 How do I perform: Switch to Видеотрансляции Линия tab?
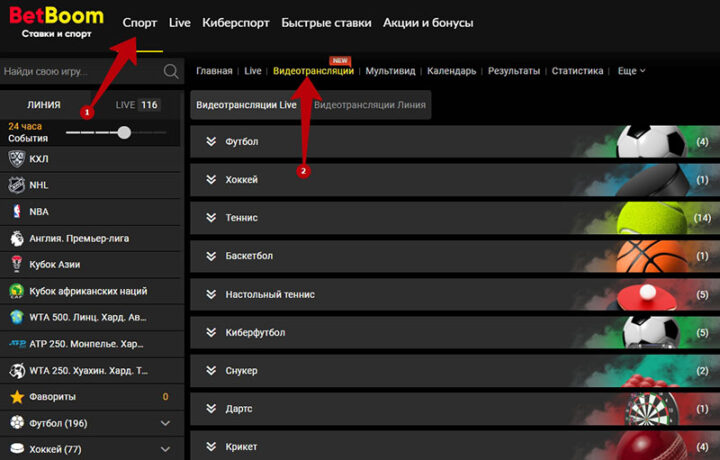369,105
